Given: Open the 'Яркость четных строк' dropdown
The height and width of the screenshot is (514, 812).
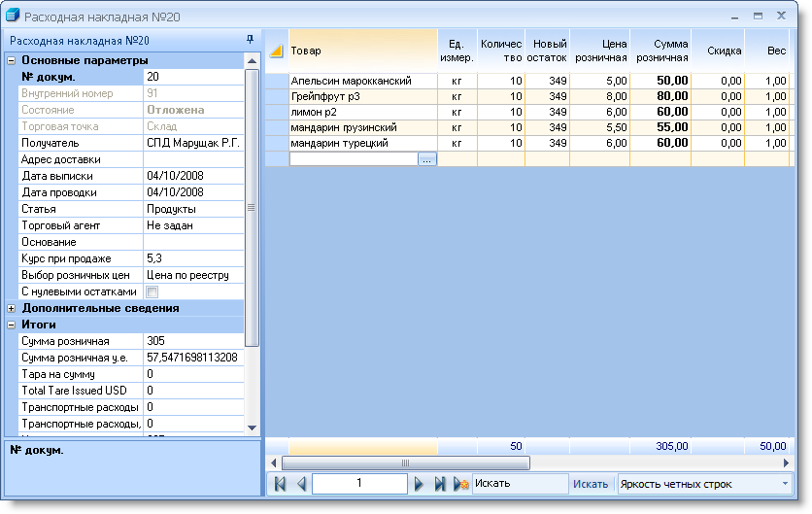Looking at the screenshot, I should click(785, 484).
